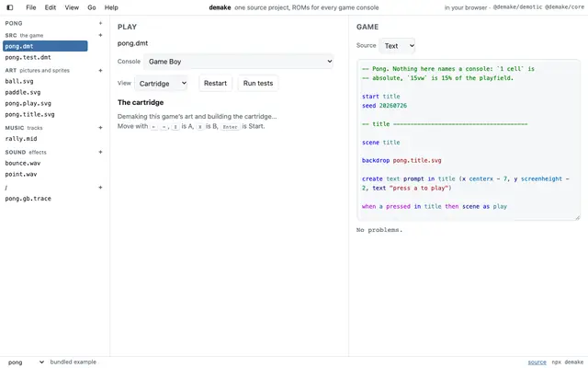Screen dimensions: 588x368
Task: Open the File menu
Action: click(31, 7)
